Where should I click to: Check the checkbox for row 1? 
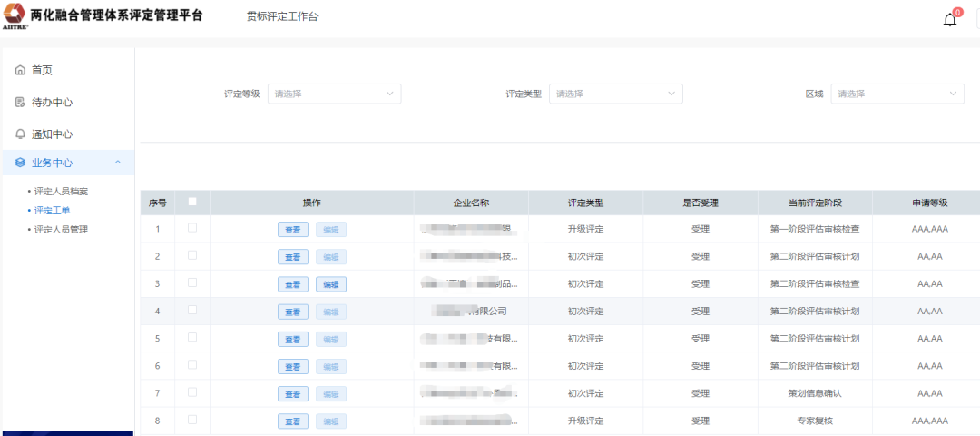pyautogui.click(x=192, y=228)
